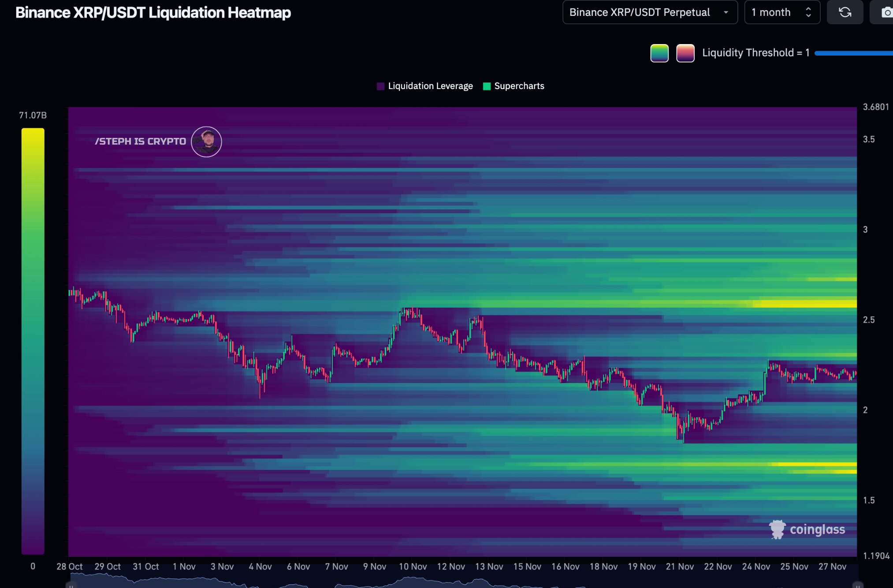Click the Liquidation Heatmap chart title
This screenshot has height=588, width=893.
(x=153, y=13)
